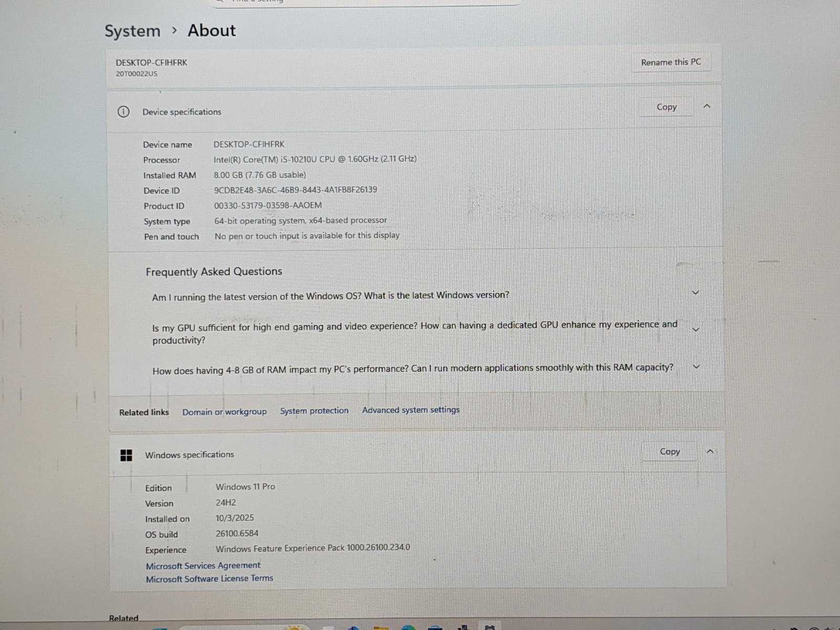840x630 pixels.
Task: Copy the Windows specifications
Action: [x=670, y=451]
